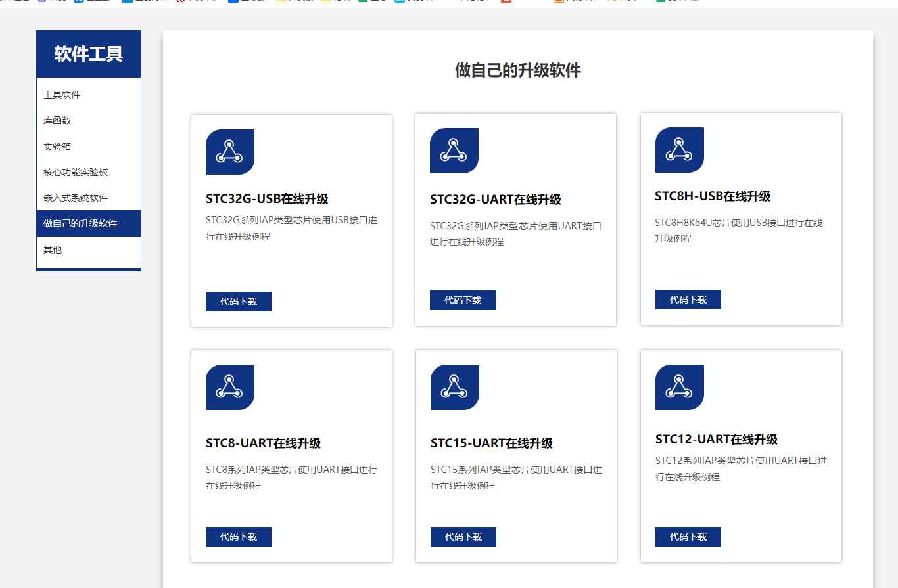The height and width of the screenshot is (588, 898).
Task: Click the STC8H8K64U芯片 description text
Action: 738,231
